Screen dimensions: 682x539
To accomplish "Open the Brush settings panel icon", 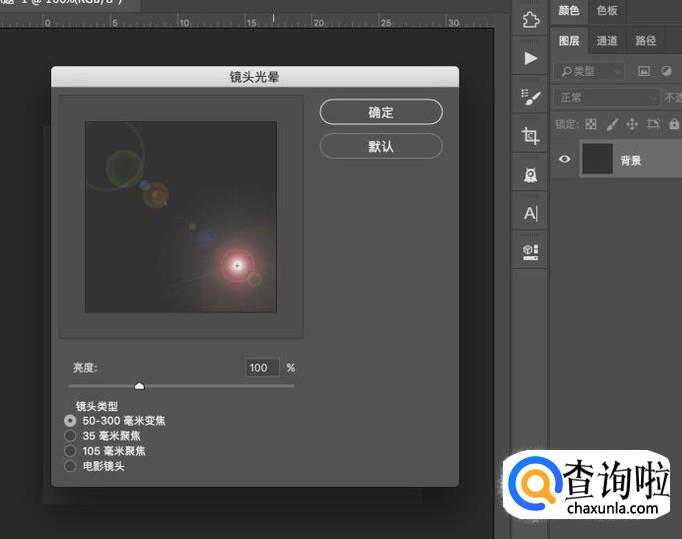I will click(530, 97).
